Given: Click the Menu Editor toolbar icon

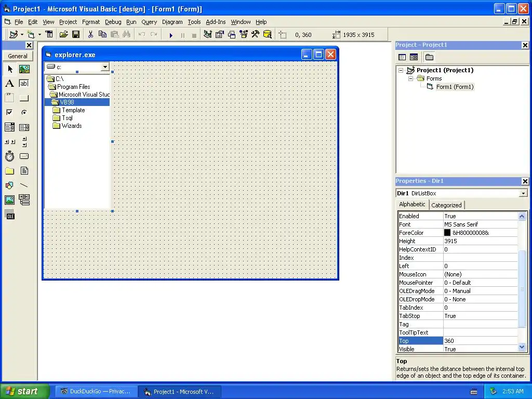Looking at the screenshot, I should pos(49,35).
